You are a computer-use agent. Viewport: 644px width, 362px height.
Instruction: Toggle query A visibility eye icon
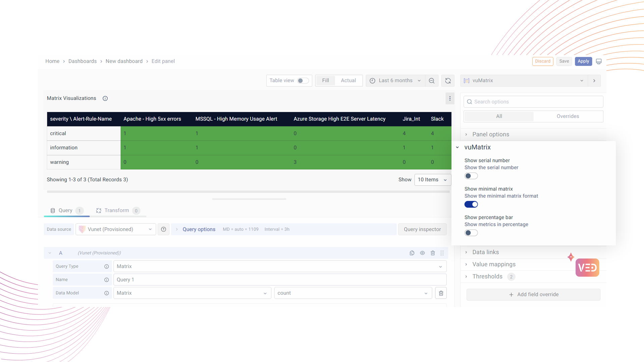pyautogui.click(x=422, y=253)
